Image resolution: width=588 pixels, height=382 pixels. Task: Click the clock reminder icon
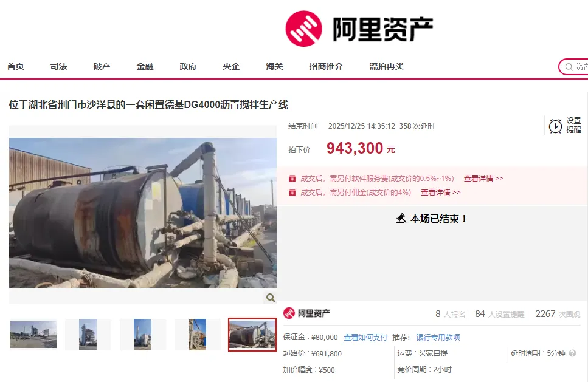click(x=555, y=126)
